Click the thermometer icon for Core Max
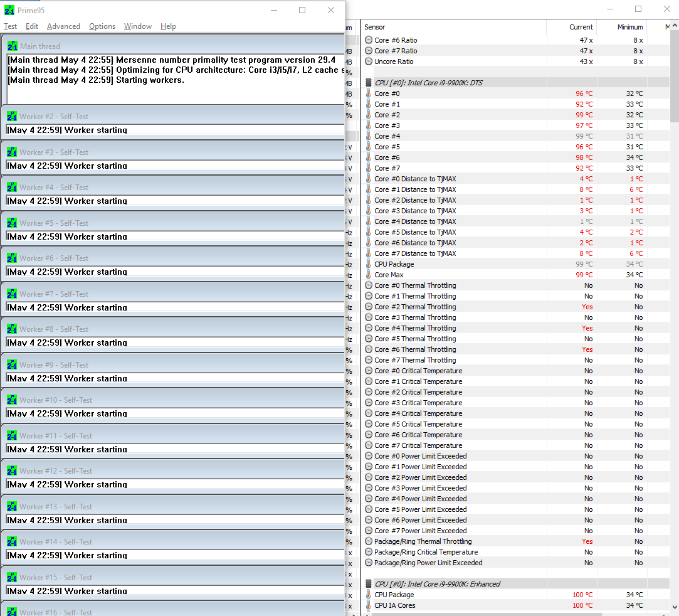The image size is (679, 616). tap(369, 275)
